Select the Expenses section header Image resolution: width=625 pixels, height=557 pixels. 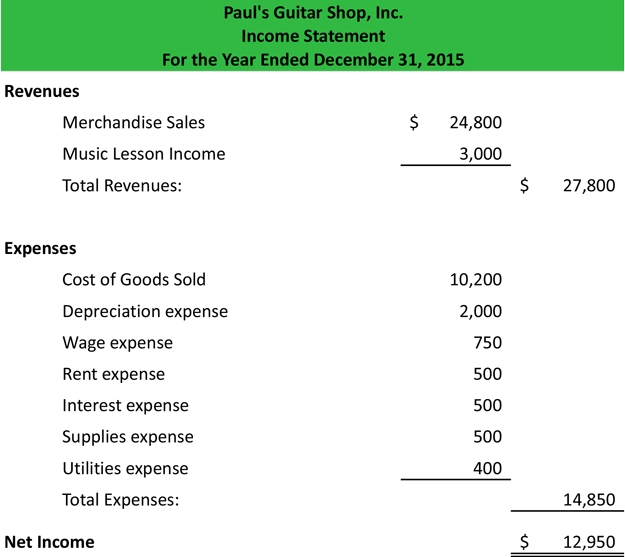40,248
